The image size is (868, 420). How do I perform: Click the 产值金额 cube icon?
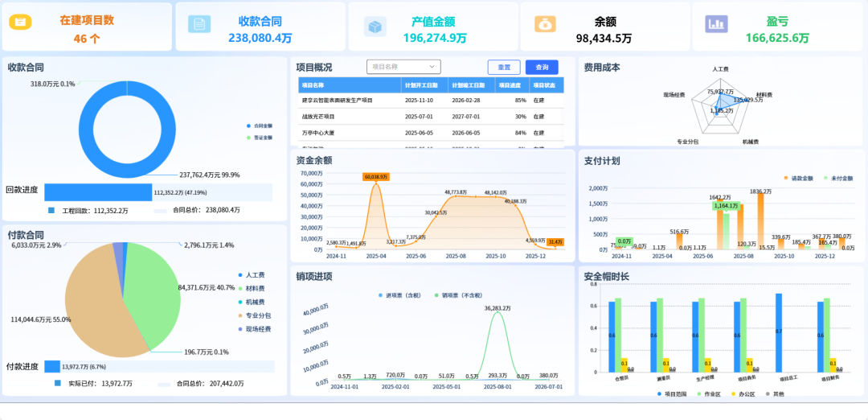point(374,27)
